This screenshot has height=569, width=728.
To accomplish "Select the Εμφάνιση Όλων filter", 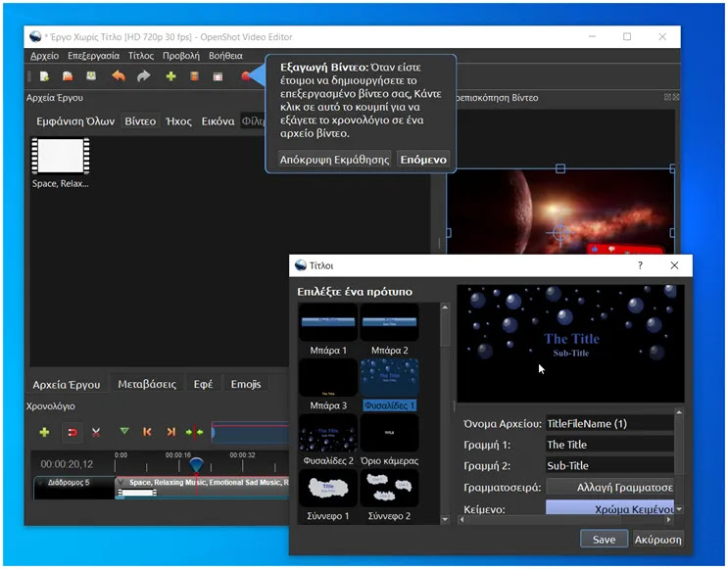I will click(75, 121).
